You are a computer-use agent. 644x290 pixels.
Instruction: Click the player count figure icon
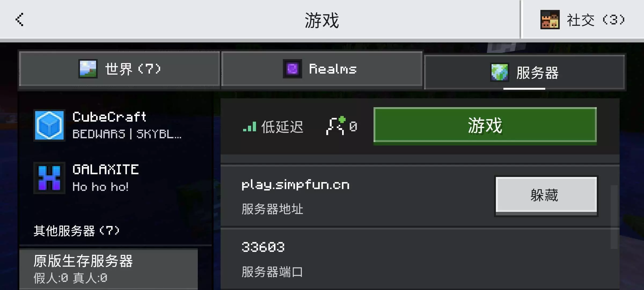tap(336, 126)
